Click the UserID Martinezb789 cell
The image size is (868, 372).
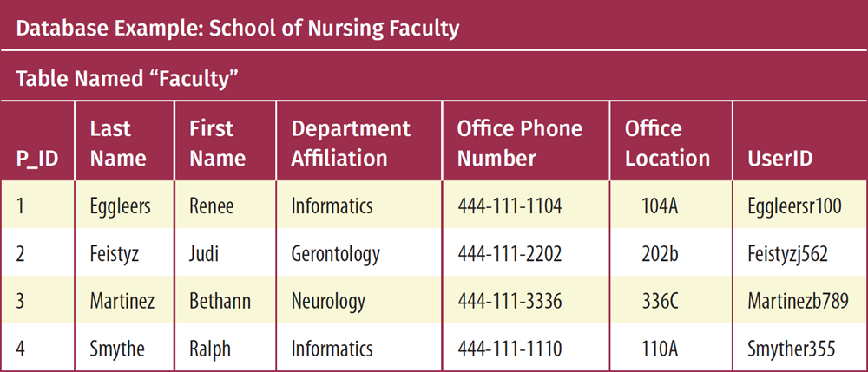point(798,302)
